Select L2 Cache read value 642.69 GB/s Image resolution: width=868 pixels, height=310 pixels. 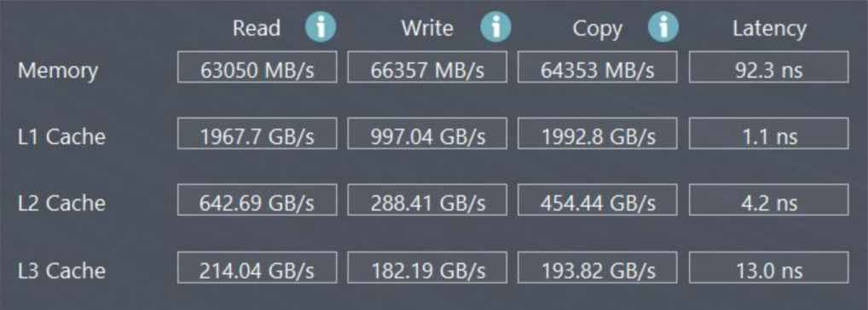tap(257, 199)
